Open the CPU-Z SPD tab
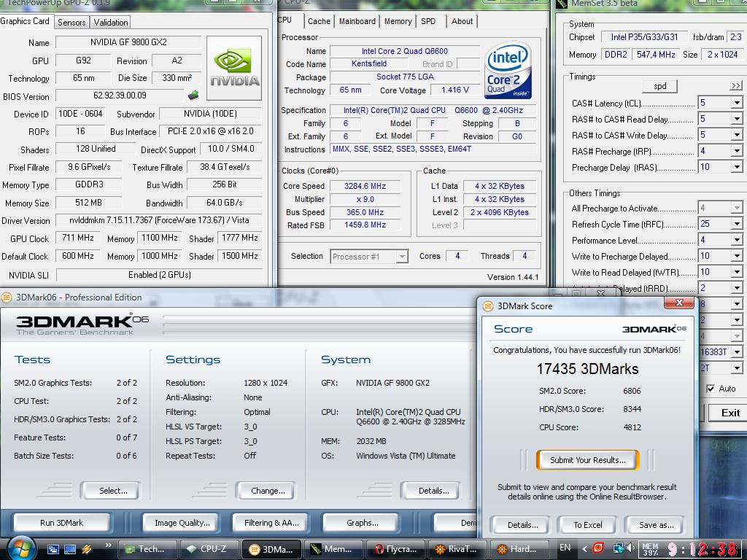The image size is (747, 560). click(428, 21)
